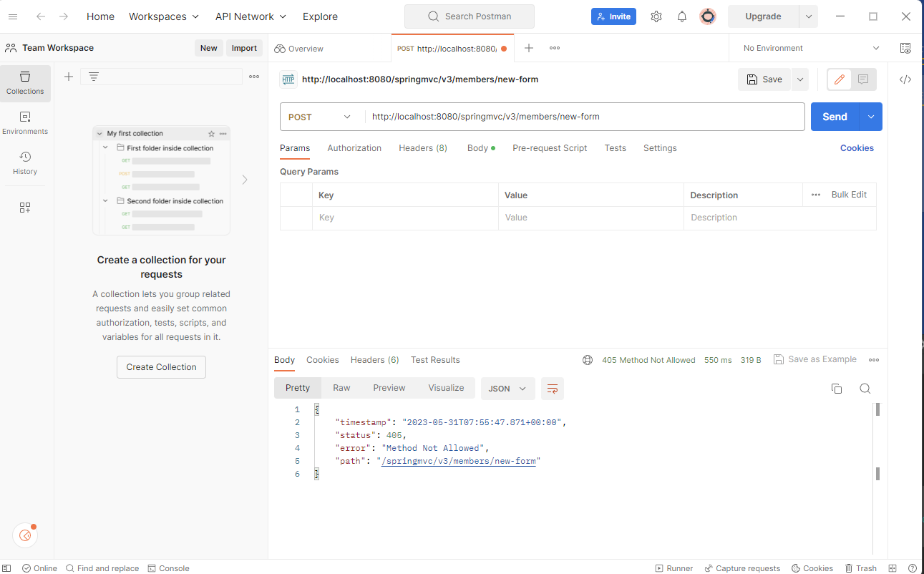Change the POST method dropdown

pyautogui.click(x=319, y=117)
